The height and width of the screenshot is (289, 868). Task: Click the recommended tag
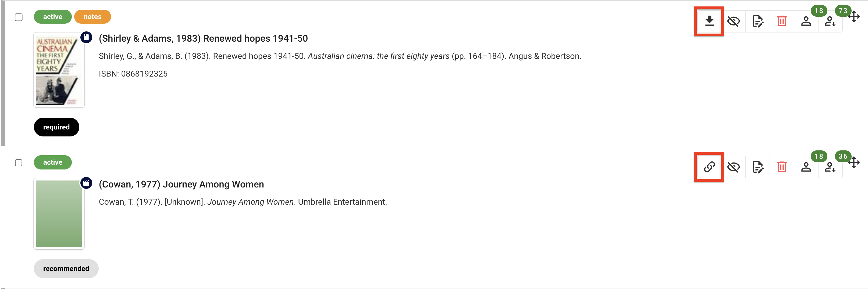tap(66, 269)
